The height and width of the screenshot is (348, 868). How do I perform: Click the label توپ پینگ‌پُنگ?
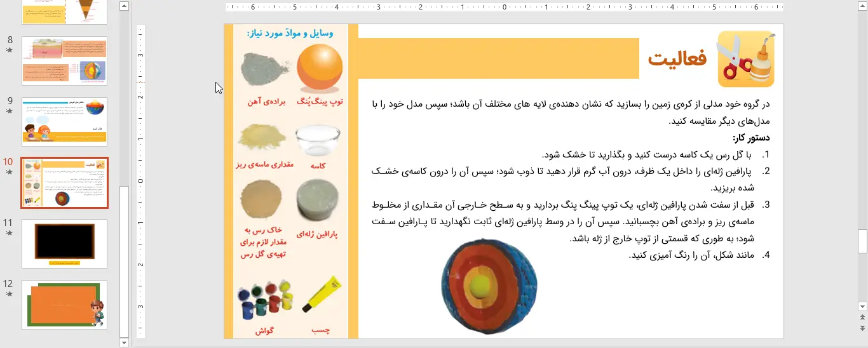pos(320,102)
